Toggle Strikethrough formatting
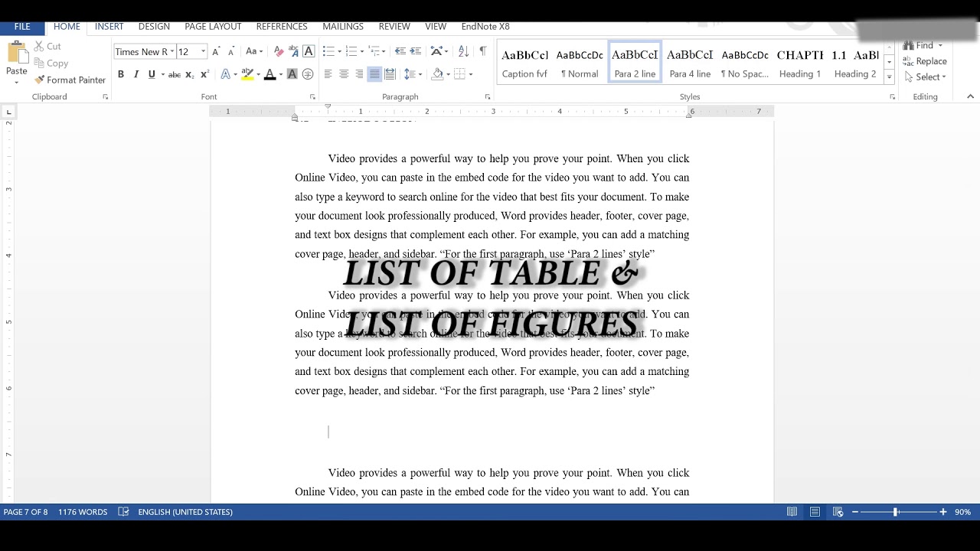The image size is (980, 551). coord(175,74)
